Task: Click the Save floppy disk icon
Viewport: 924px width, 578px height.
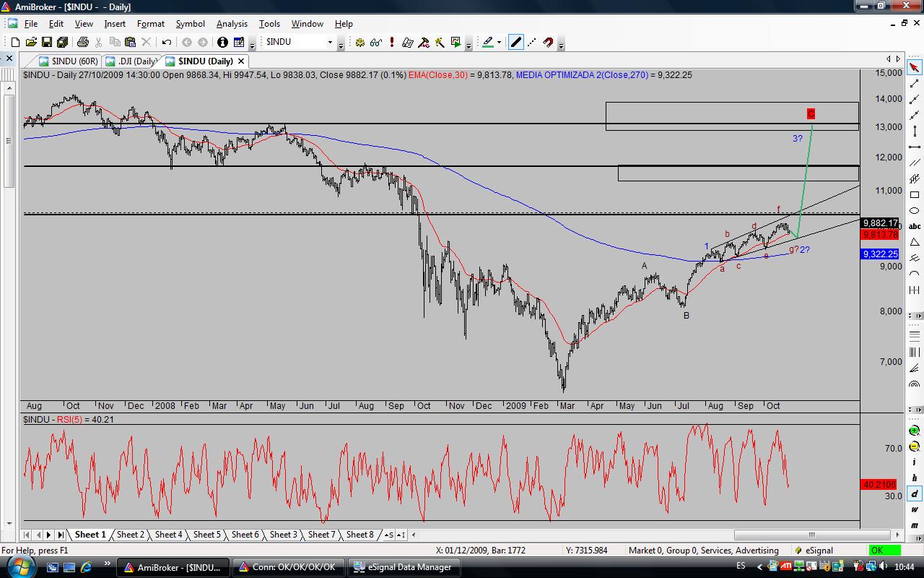Action: tap(46, 43)
